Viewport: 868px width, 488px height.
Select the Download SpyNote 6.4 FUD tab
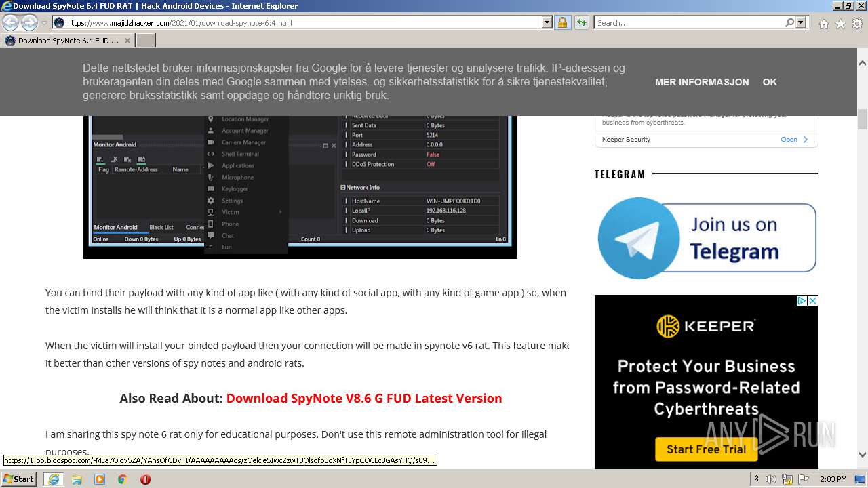point(67,41)
